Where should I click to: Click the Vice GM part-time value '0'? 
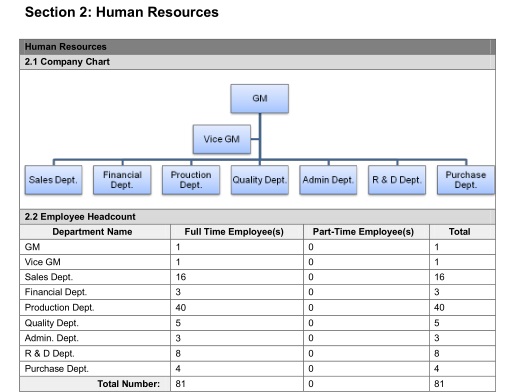tap(311, 262)
